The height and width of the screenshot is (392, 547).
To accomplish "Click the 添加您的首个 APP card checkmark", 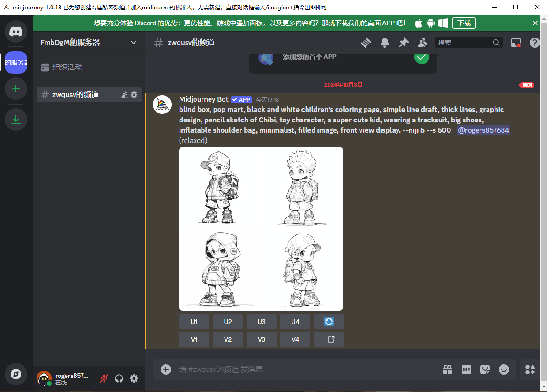I will [421, 57].
